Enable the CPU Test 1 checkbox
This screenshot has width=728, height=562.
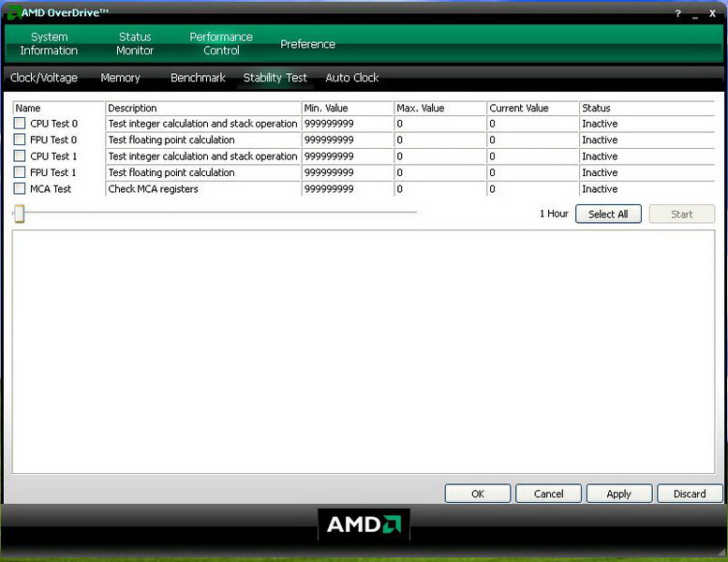(x=20, y=155)
